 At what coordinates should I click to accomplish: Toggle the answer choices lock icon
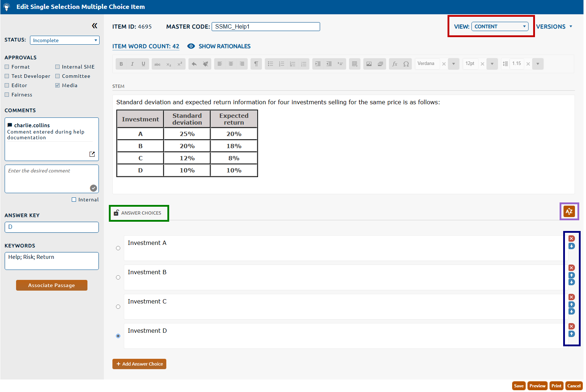click(x=116, y=213)
